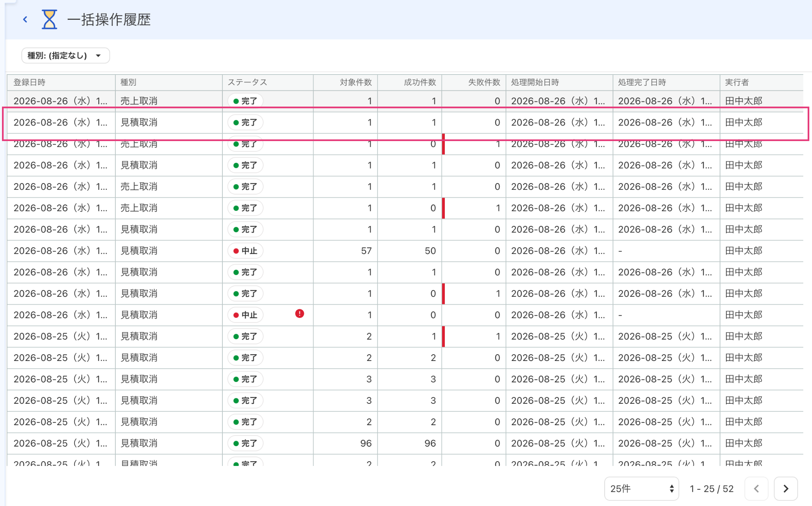Screen dimensions: 812x506
Task: Open the 25件 page size selector
Action: pos(642,489)
